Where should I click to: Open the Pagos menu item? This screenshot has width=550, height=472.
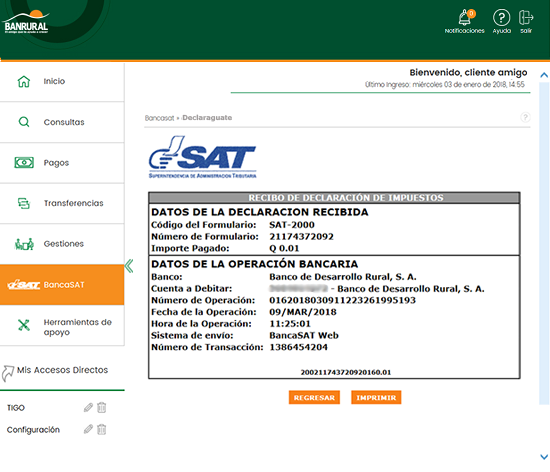coord(62,163)
